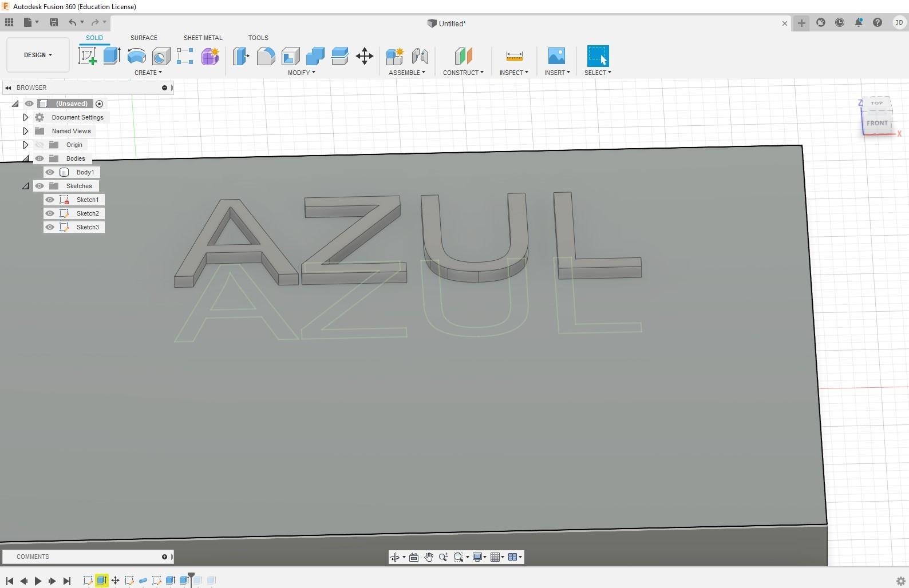Activate the Extrude tool in the toolbar
This screenshot has width=909, height=588.
click(112, 56)
